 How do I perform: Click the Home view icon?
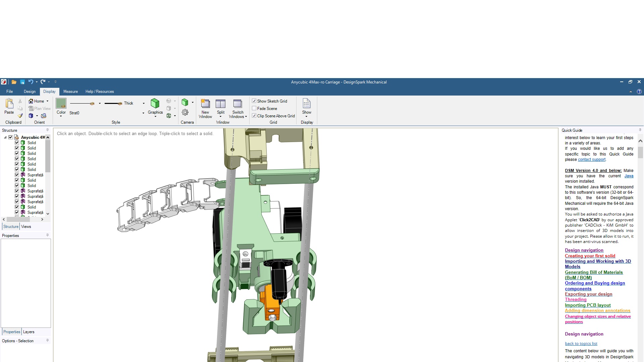31,101
